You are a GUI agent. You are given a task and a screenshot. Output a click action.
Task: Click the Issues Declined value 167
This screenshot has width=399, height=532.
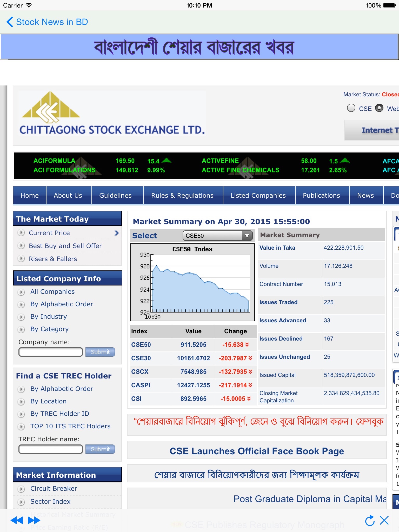pyautogui.click(x=329, y=338)
